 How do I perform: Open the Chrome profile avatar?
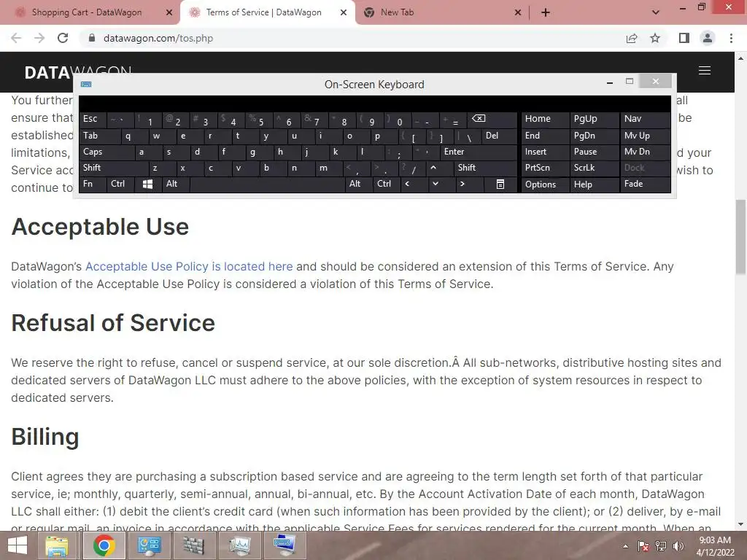click(708, 38)
